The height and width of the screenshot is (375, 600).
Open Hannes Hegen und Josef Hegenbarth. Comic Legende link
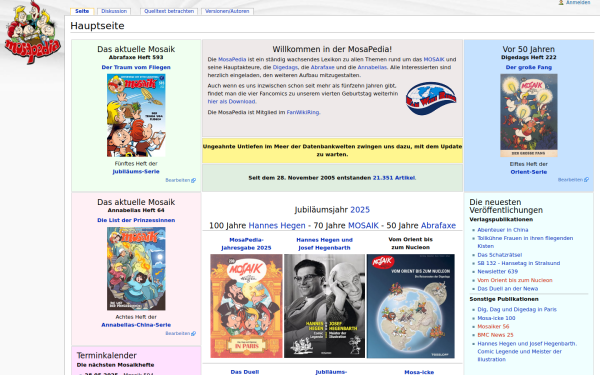(527, 352)
